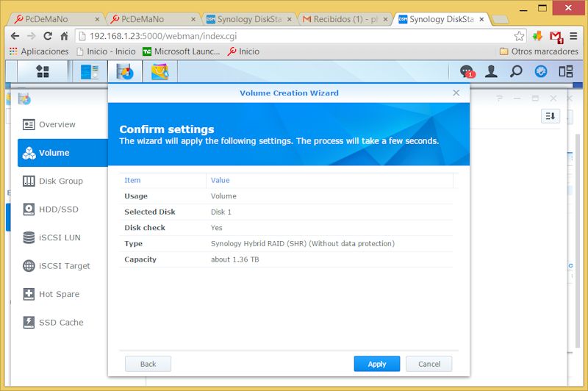Open the Aplicaciones bookmarks shortcut
The height and width of the screenshot is (391, 588).
[39, 51]
